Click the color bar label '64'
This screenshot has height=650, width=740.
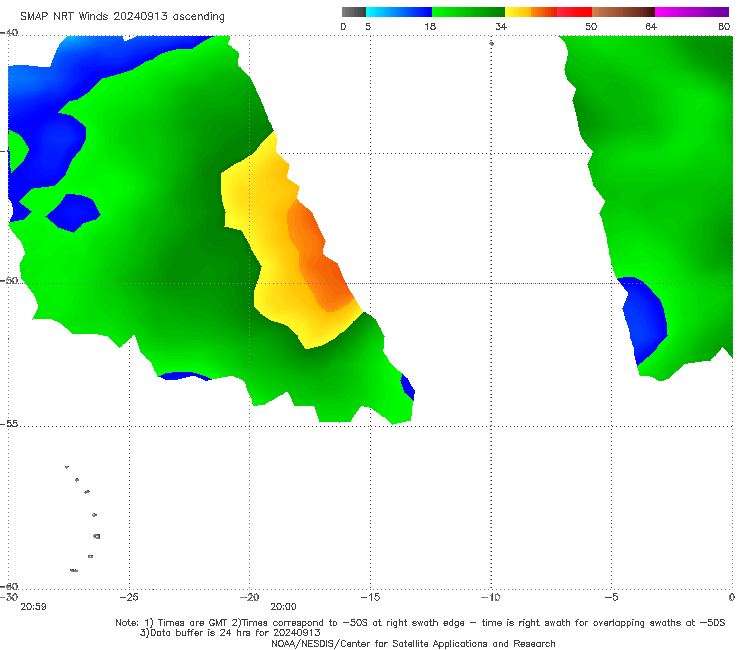(651, 26)
